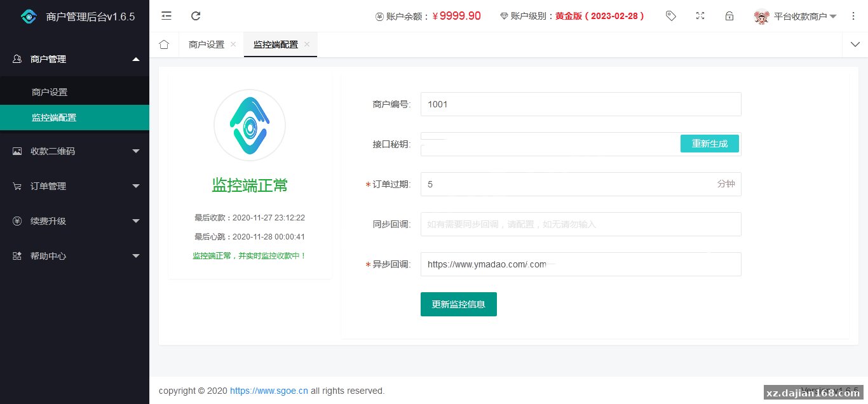The width and height of the screenshot is (868, 404).
Task: Expand the 订单管理 menu arrow
Action: tap(135, 186)
